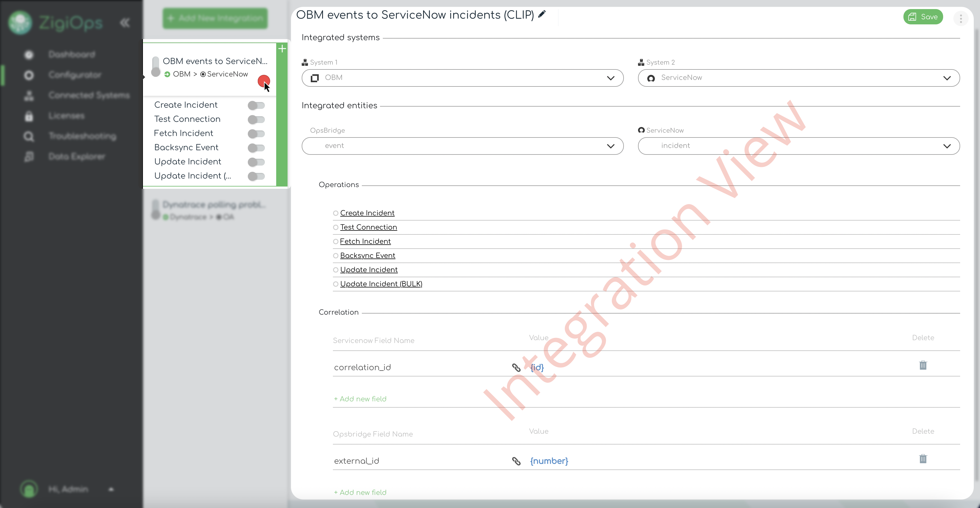
Task: Delete the correlation_id field row
Action: [923, 365]
